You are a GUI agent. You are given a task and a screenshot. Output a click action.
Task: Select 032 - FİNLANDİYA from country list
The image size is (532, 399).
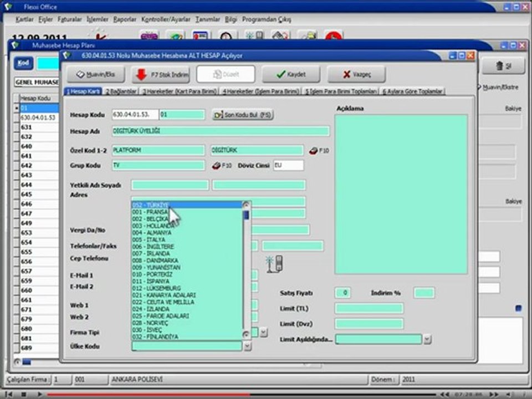tap(187, 336)
